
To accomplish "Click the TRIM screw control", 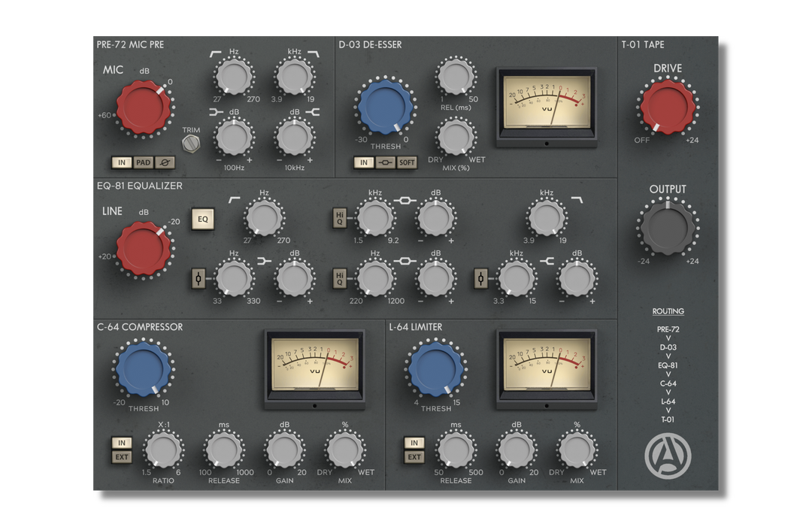I will pyautogui.click(x=191, y=144).
